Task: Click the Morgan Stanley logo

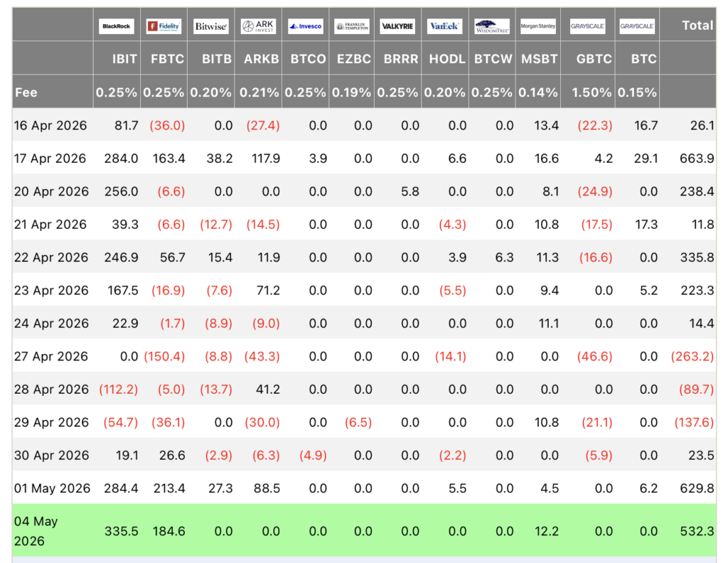Action: (537, 26)
